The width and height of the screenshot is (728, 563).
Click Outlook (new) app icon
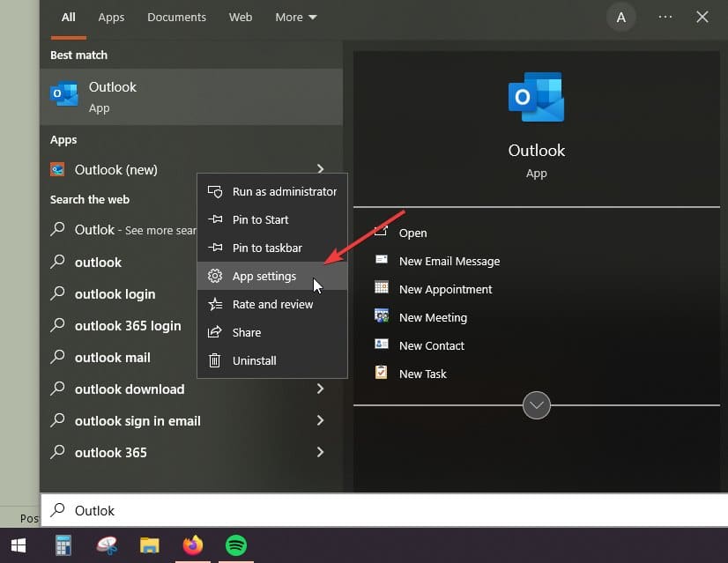[x=57, y=169]
